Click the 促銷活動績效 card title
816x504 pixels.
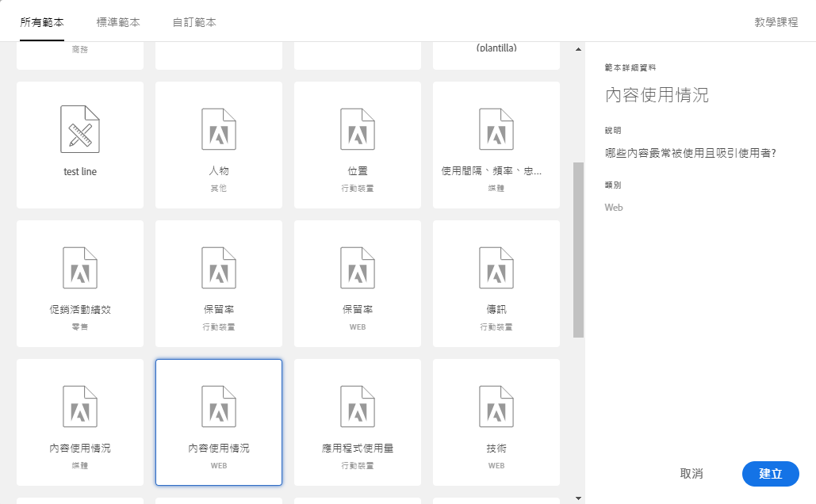[80, 310]
